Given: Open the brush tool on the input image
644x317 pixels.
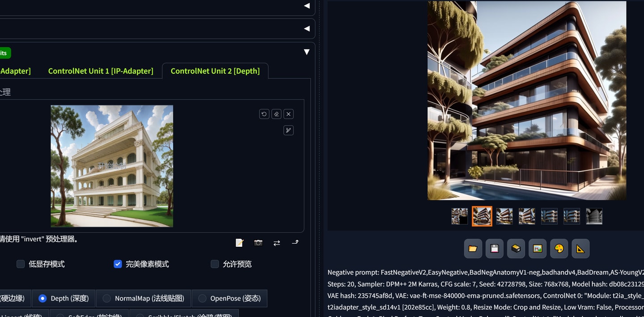Looking at the screenshot, I should point(288,131).
